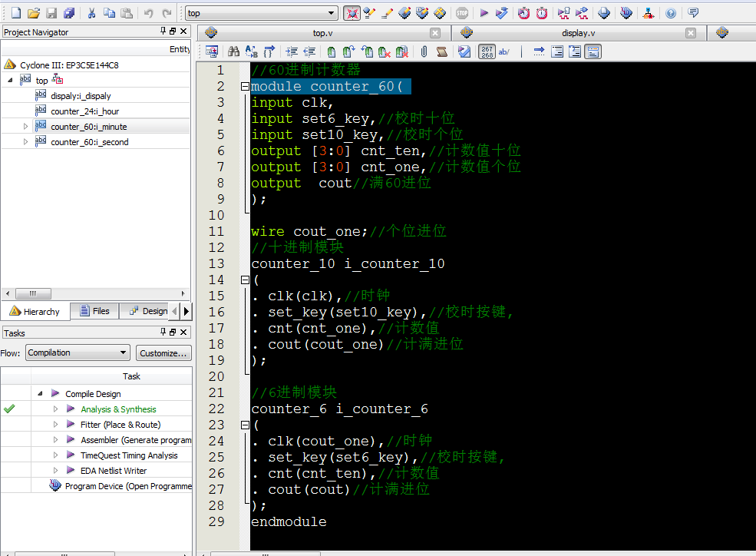Pin the Project Navigator panel
The width and height of the screenshot is (756, 556).
click(x=163, y=31)
